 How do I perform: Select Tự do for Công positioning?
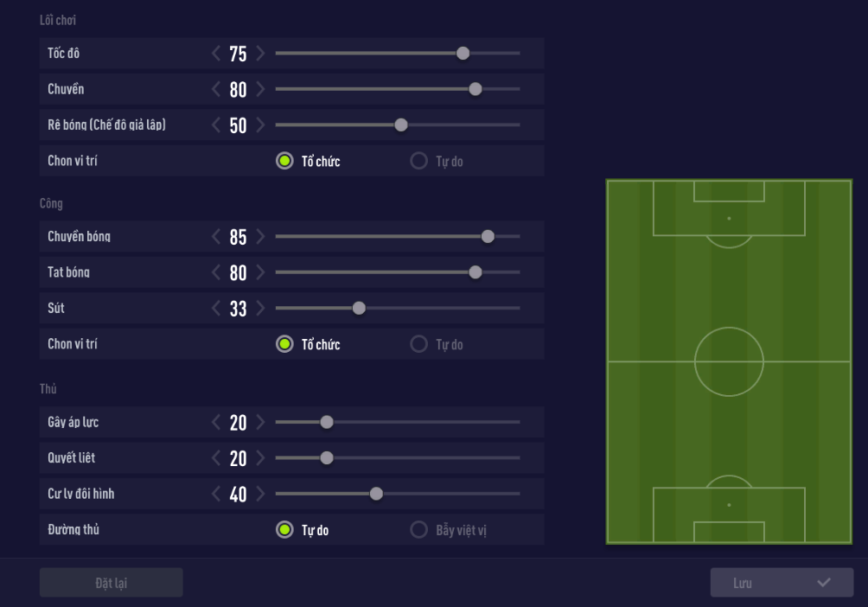pyautogui.click(x=419, y=344)
